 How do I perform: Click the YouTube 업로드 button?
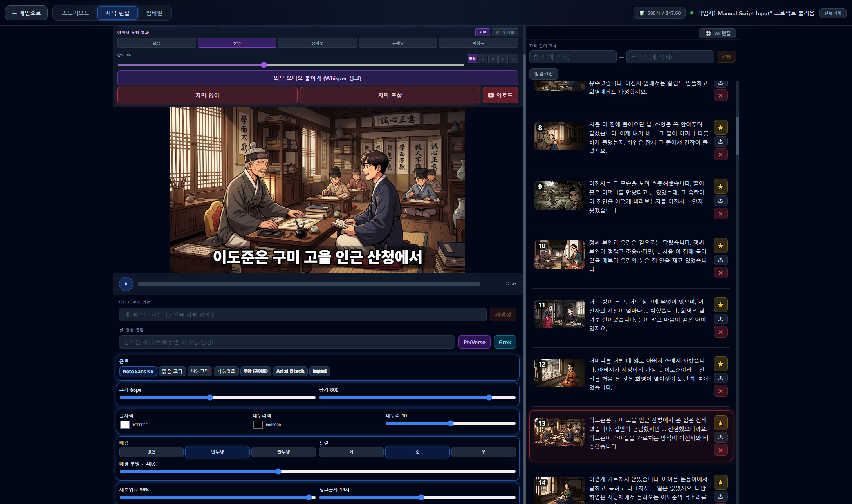pos(500,95)
